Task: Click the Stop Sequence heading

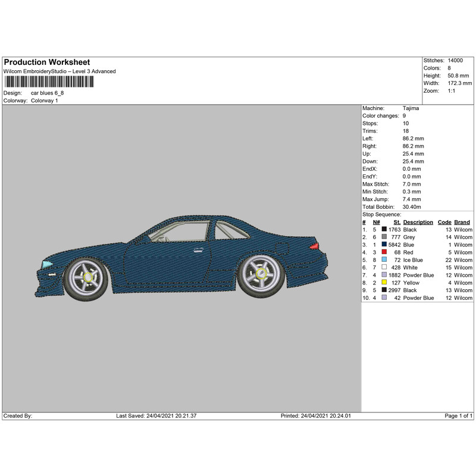Action: pyautogui.click(x=381, y=214)
